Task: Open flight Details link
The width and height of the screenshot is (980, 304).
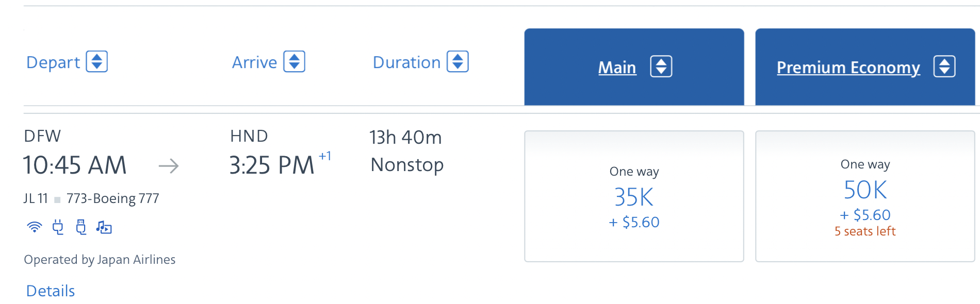Action: pyautogui.click(x=51, y=291)
